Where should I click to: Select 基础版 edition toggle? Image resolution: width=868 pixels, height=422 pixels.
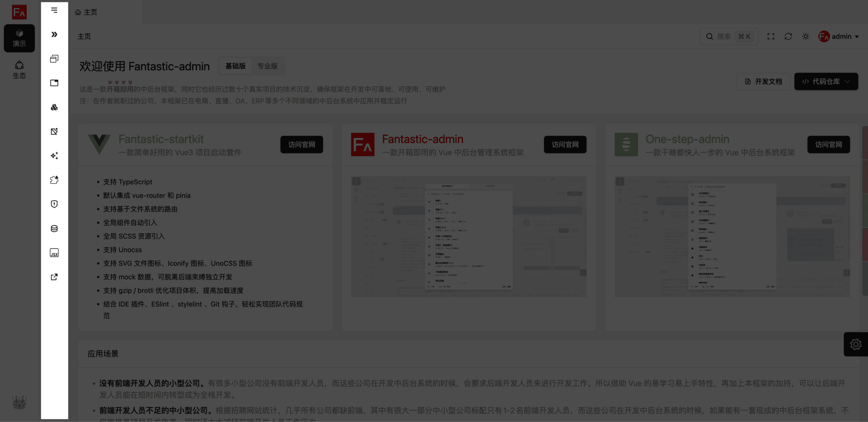click(x=235, y=66)
